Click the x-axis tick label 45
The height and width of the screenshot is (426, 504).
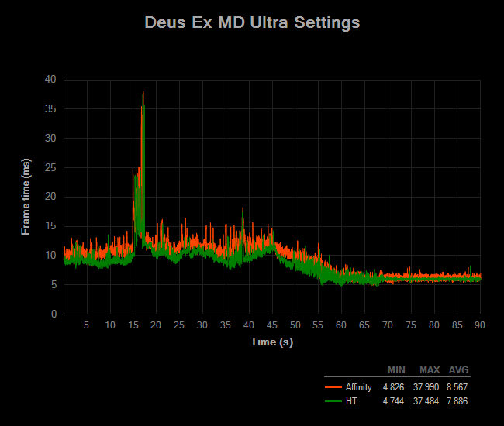click(272, 325)
